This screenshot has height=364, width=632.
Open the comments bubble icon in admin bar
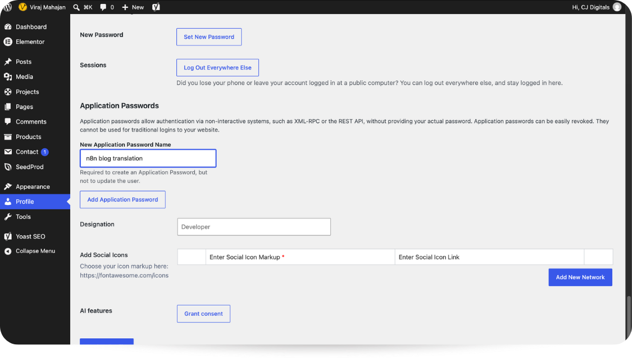(x=103, y=7)
